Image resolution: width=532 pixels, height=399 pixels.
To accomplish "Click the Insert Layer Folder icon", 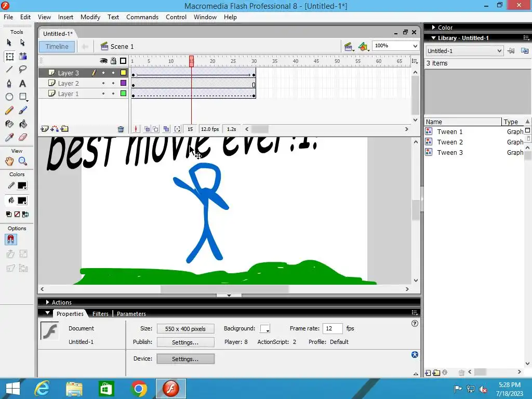I will coord(64,129).
